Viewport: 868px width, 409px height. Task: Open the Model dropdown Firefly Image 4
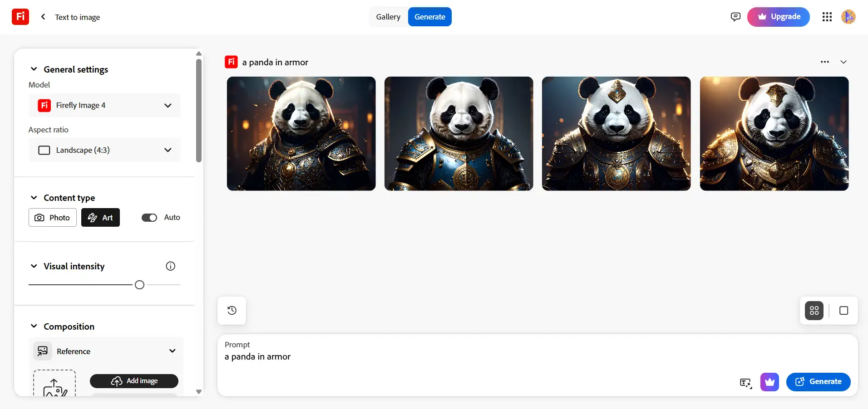105,105
